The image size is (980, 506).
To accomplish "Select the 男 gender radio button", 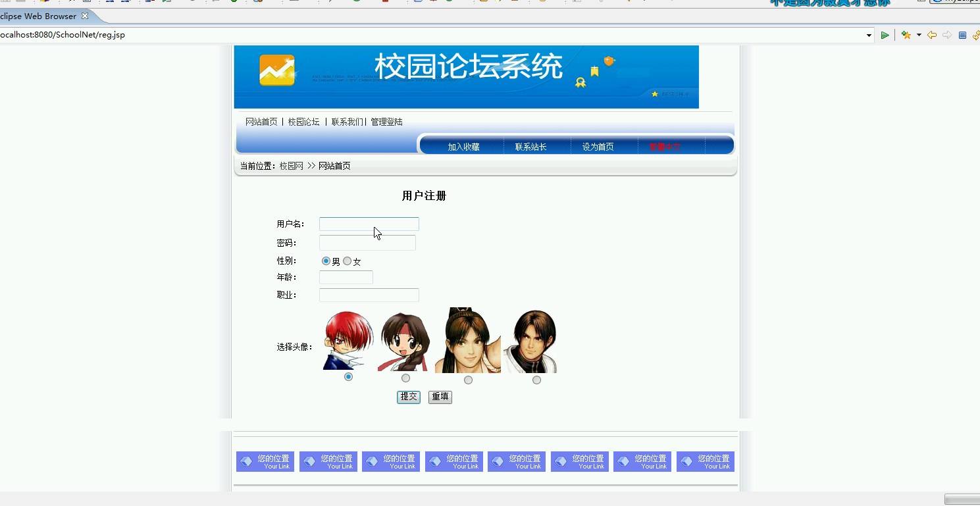I will pos(326,261).
